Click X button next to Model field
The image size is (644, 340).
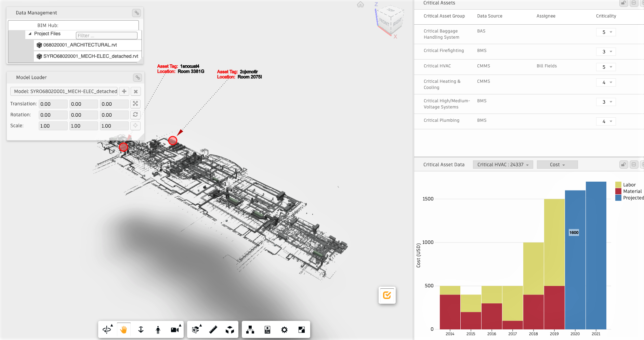pyautogui.click(x=136, y=91)
